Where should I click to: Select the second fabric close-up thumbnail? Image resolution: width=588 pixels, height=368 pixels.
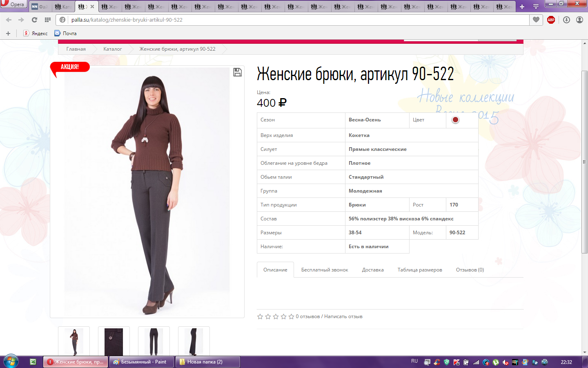(x=114, y=341)
